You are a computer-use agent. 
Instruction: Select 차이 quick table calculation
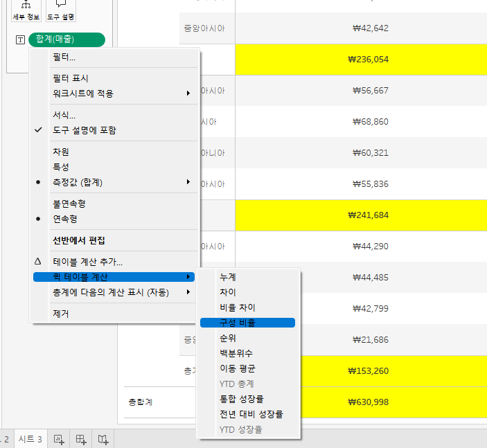(247, 292)
